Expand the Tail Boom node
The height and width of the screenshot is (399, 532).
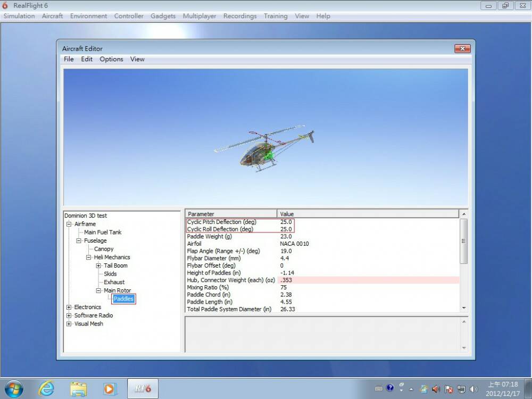pos(98,265)
